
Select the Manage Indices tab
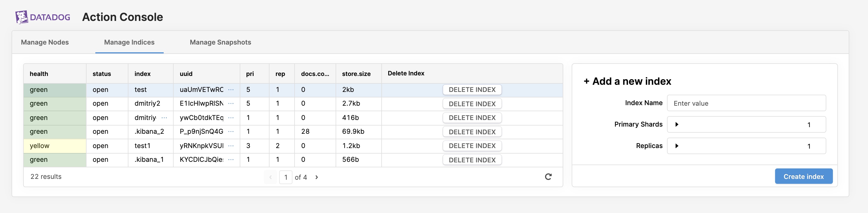[129, 42]
